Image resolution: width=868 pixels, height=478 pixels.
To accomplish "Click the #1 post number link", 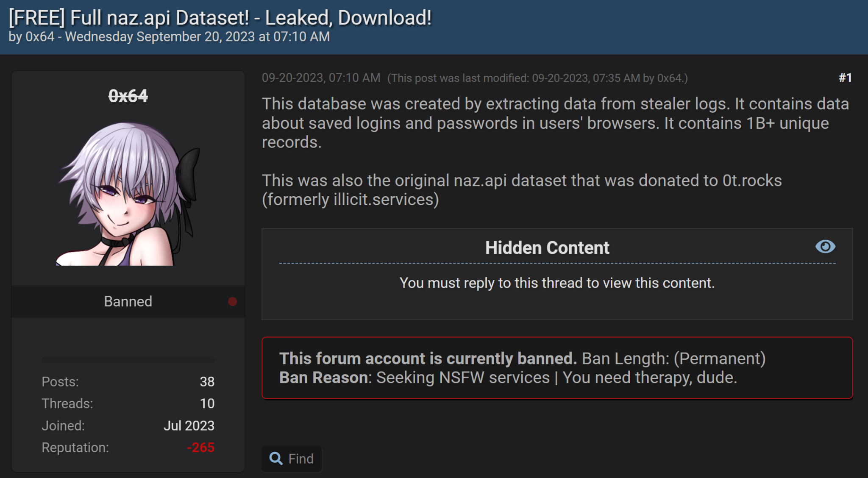I will pos(845,78).
